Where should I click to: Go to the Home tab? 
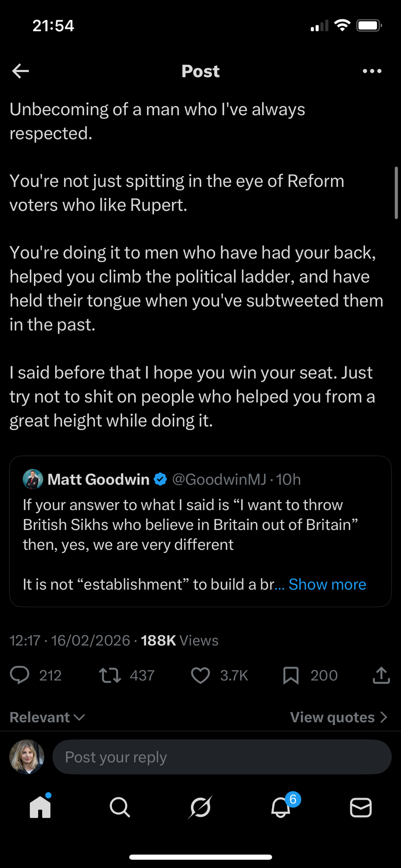(40, 807)
